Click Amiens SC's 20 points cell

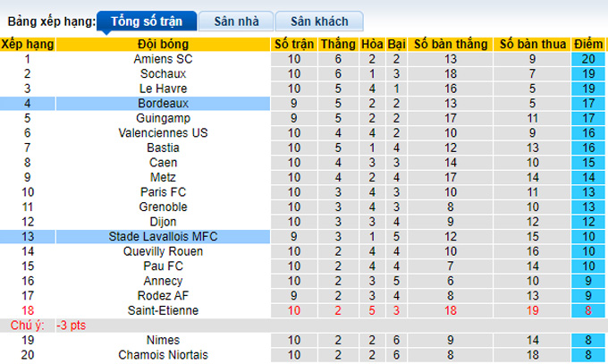[x=588, y=59]
